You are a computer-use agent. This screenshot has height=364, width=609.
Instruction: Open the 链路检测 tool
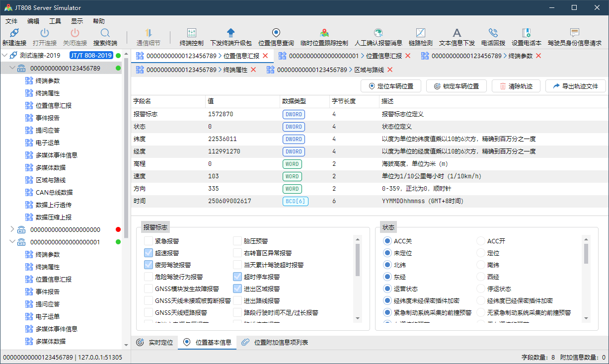point(420,33)
